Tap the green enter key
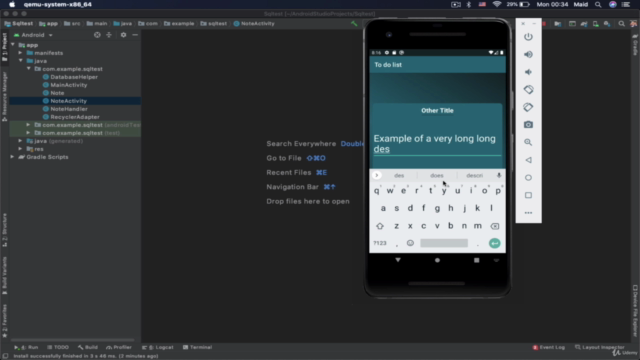 (x=495, y=243)
